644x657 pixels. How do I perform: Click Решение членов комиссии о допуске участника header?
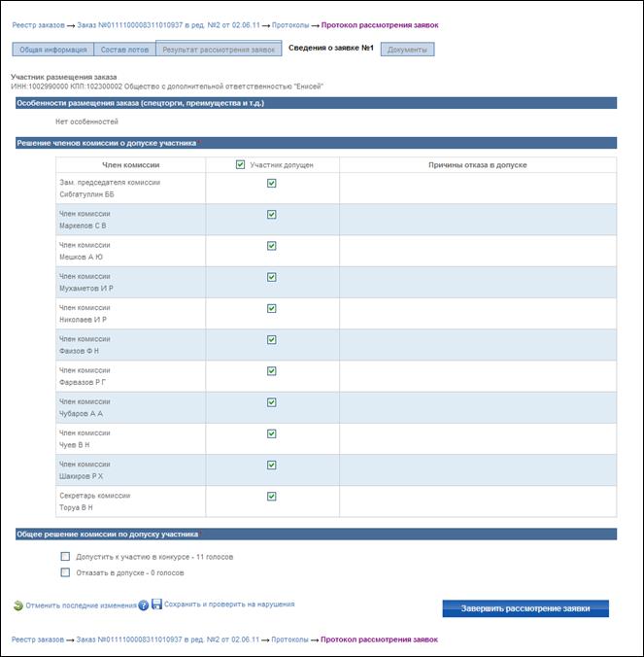pos(316,143)
